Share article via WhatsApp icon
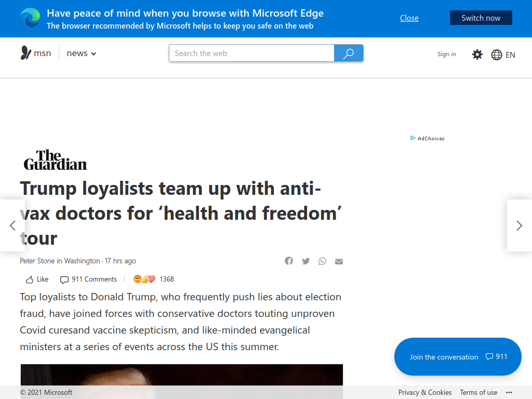This screenshot has width=532, height=399. pyautogui.click(x=322, y=261)
